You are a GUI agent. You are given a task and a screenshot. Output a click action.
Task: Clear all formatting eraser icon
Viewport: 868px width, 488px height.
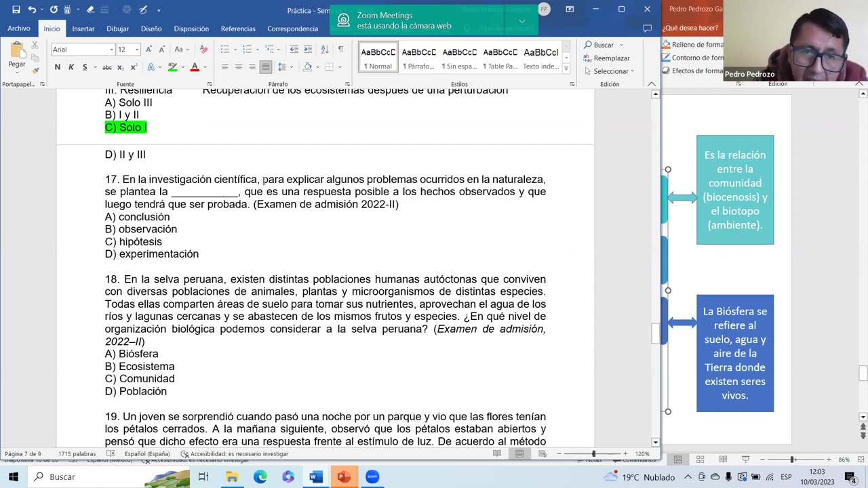point(203,49)
